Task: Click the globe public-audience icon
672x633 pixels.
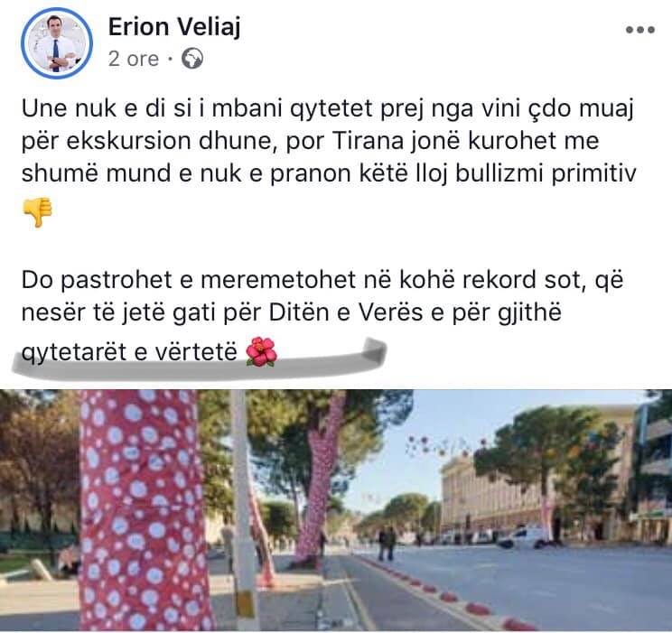Action: (x=192, y=59)
